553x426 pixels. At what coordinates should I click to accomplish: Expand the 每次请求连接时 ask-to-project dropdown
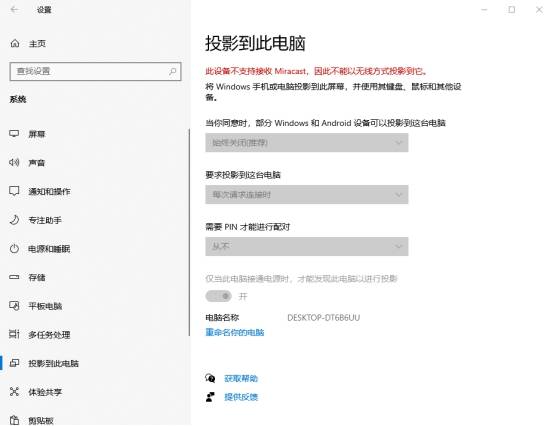(307, 194)
